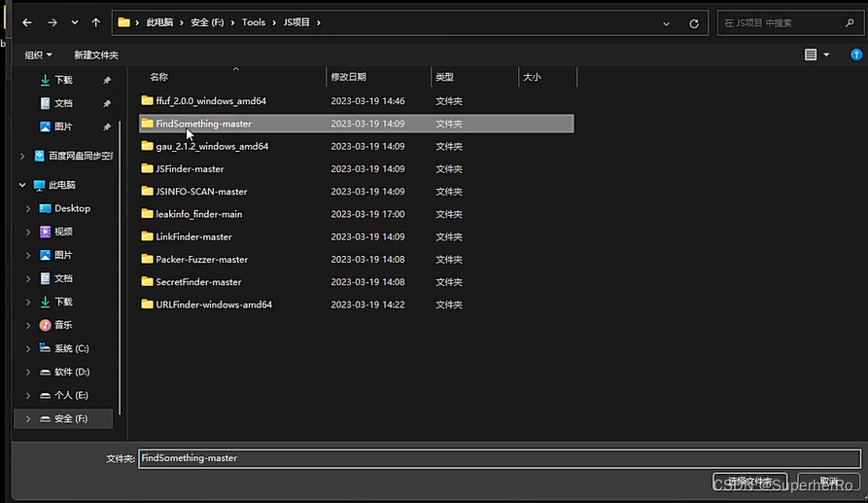Click 安全 (F:) breadcrumb

[207, 22]
